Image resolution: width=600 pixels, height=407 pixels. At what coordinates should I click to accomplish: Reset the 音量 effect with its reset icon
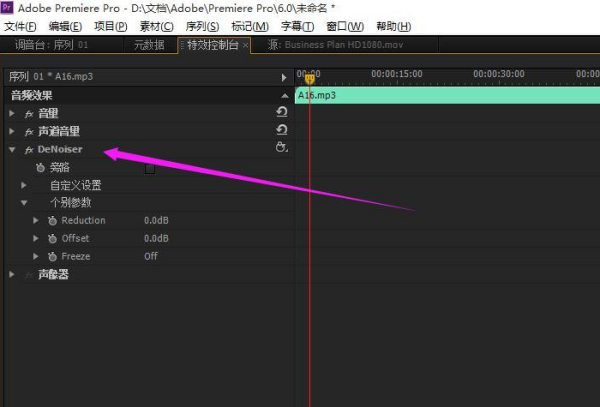click(281, 113)
